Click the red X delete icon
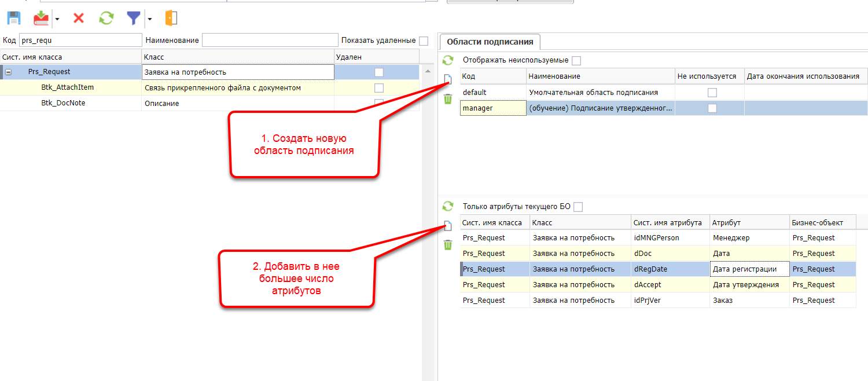 (x=79, y=18)
